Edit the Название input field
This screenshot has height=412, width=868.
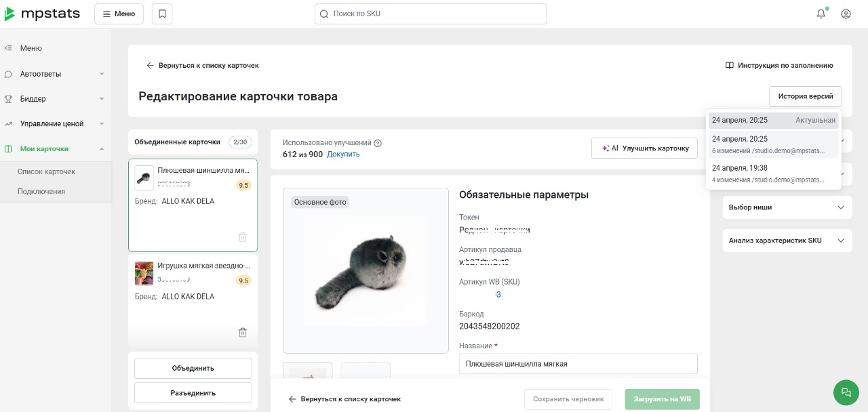[578, 364]
